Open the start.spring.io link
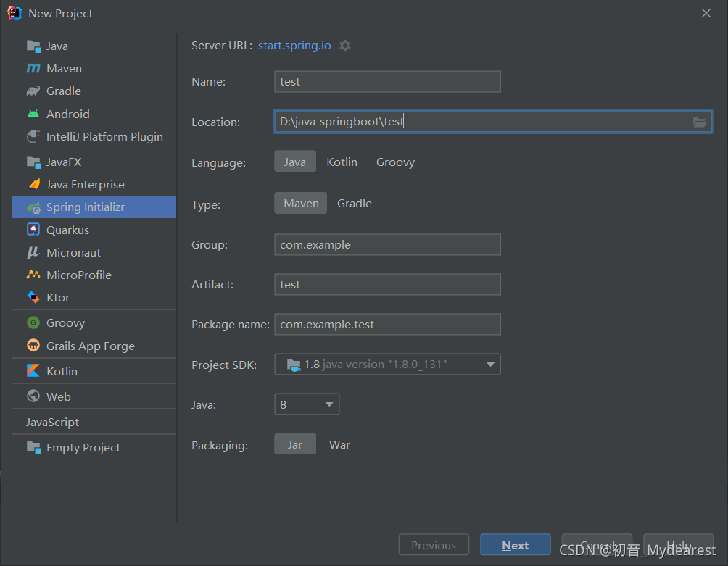The image size is (728, 566). [294, 46]
